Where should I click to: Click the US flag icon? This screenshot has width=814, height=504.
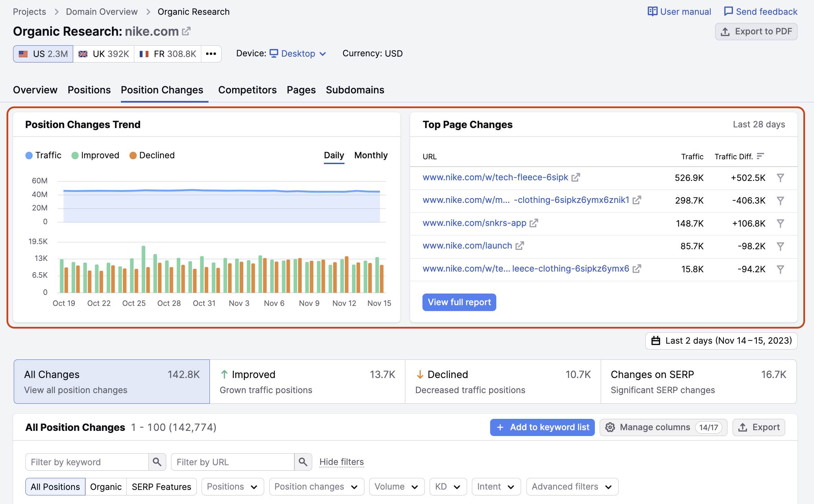23,54
